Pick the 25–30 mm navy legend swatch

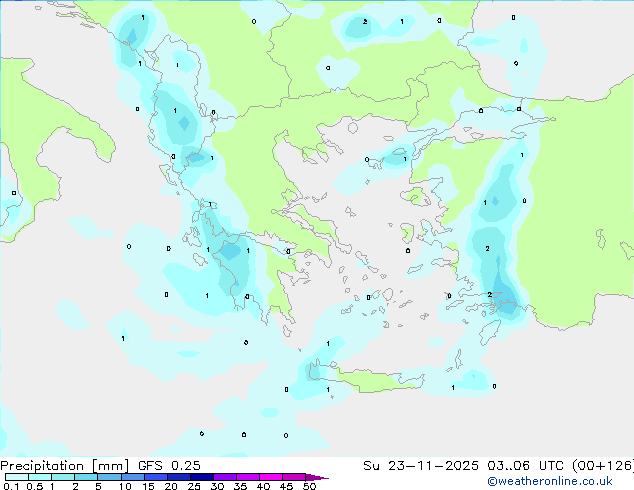click(x=201, y=477)
